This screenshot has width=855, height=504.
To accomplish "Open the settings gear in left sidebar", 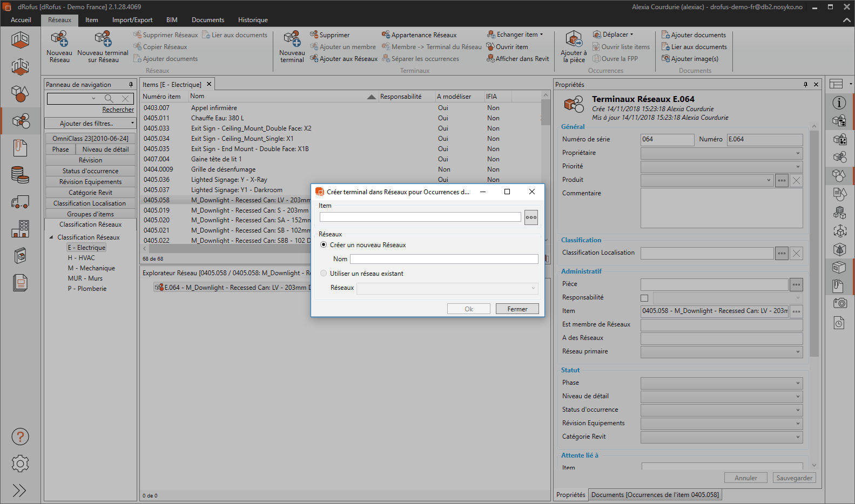I will pos(20,463).
